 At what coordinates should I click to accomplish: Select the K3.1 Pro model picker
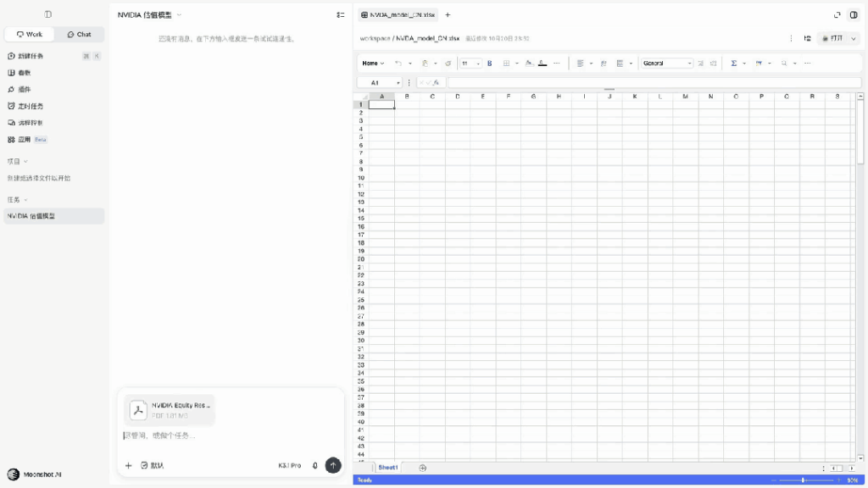pyautogui.click(x=290, y=465)
